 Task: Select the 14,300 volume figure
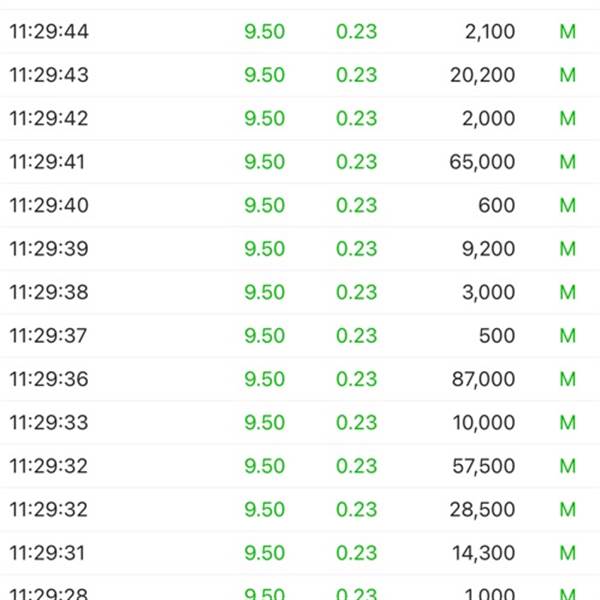point(484,553)
